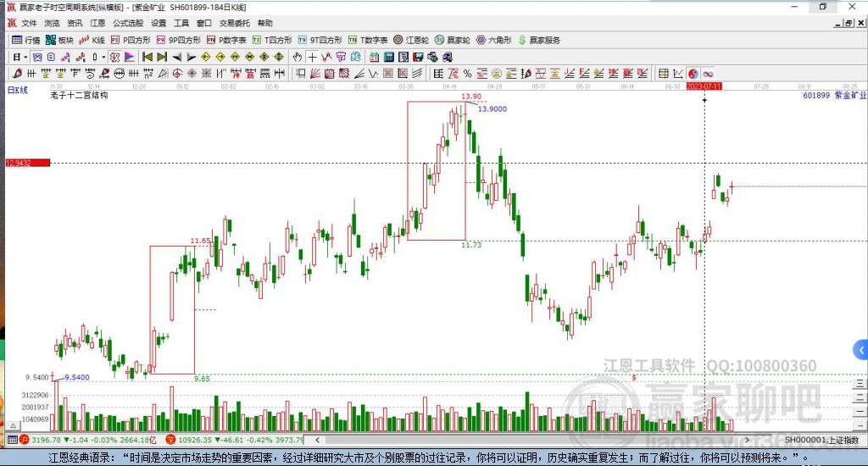Toggle the crosshair cursor tool
The height and width of the screenshot is (466, 868).
pos(312,57)
